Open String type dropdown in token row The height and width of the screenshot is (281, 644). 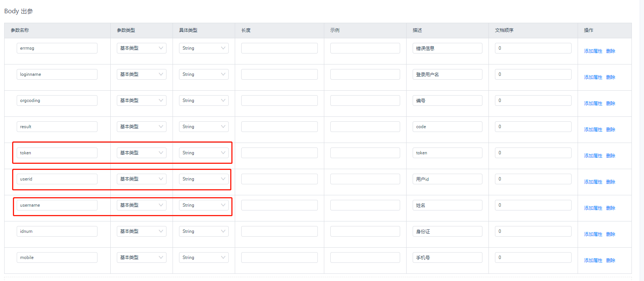click(x=204, y=153)
